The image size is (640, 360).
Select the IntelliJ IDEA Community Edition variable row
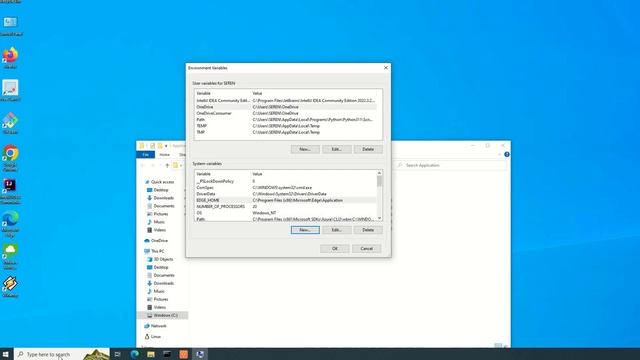coord(286,100)
